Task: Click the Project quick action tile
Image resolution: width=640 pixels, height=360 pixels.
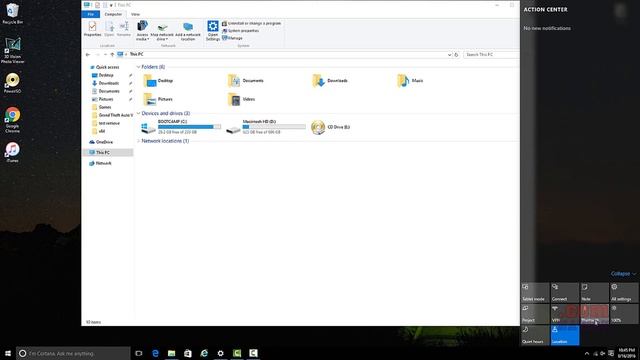Action: [535, 314]
